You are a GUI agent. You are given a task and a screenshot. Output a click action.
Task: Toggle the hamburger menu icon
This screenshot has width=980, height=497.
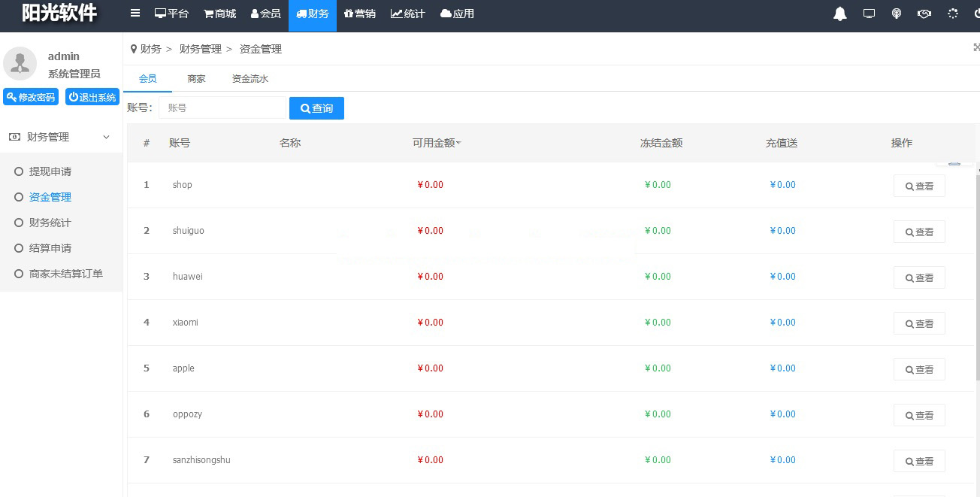(135, 14)
